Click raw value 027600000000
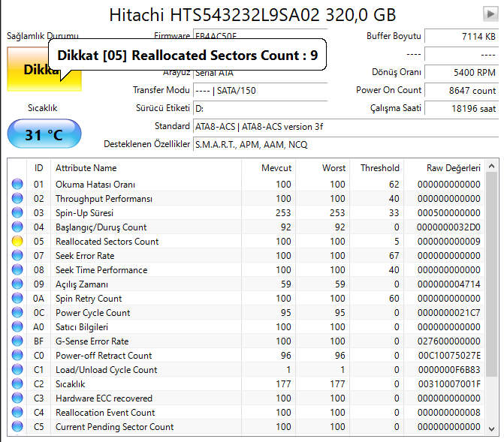The image size is (504, 442). [x=448, y=341]
